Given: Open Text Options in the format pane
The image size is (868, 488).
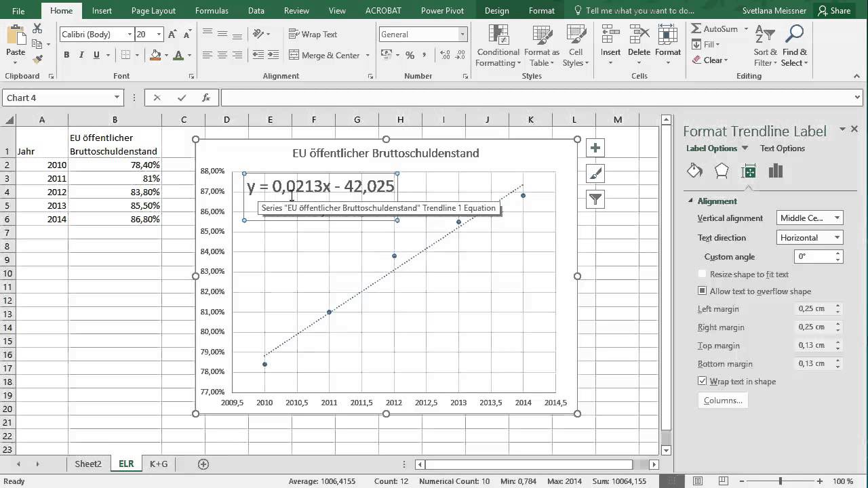Looking at the screenshot, I should 782,148.
